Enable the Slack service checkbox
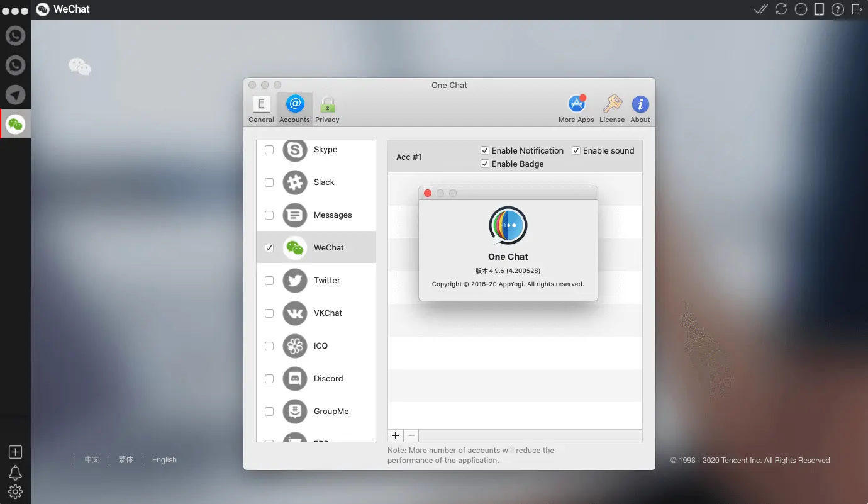The height and width of the screenshot is (504, 868). 269,182
